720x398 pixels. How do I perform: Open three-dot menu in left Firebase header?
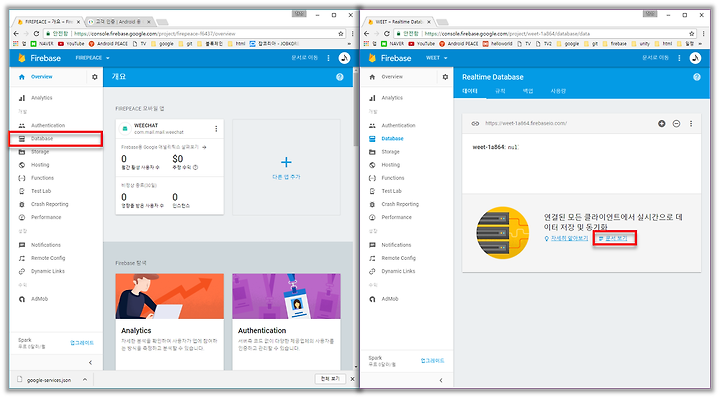pos(328,58)
